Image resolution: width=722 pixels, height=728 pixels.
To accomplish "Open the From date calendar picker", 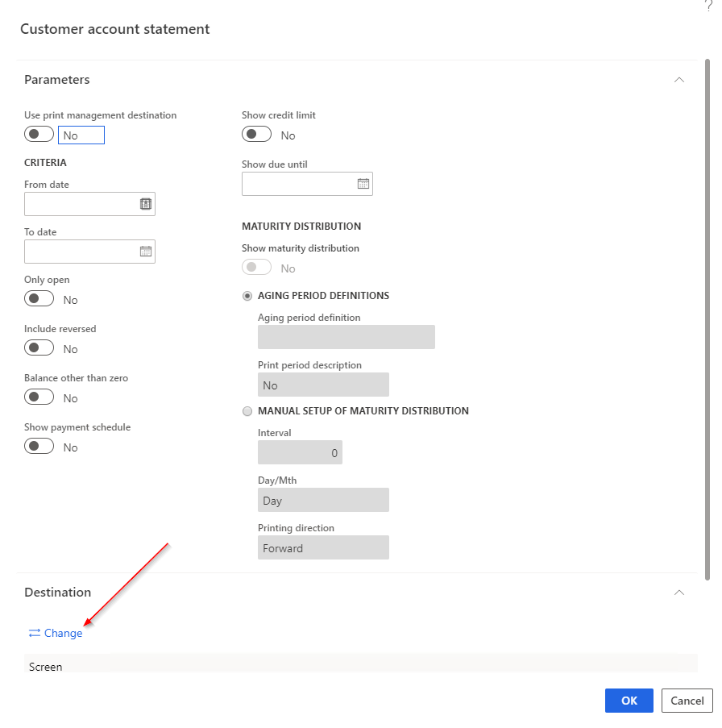I will [146, 204].
